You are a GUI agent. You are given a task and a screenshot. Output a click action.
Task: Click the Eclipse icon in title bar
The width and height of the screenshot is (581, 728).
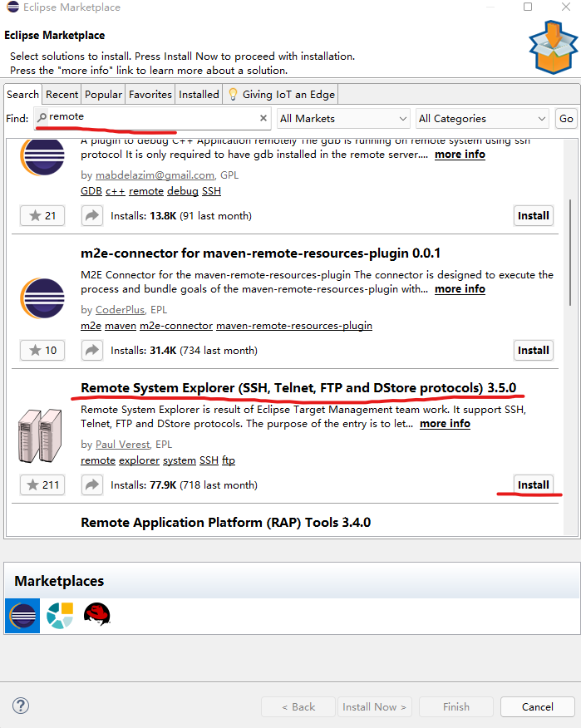[x=13, y=7]
